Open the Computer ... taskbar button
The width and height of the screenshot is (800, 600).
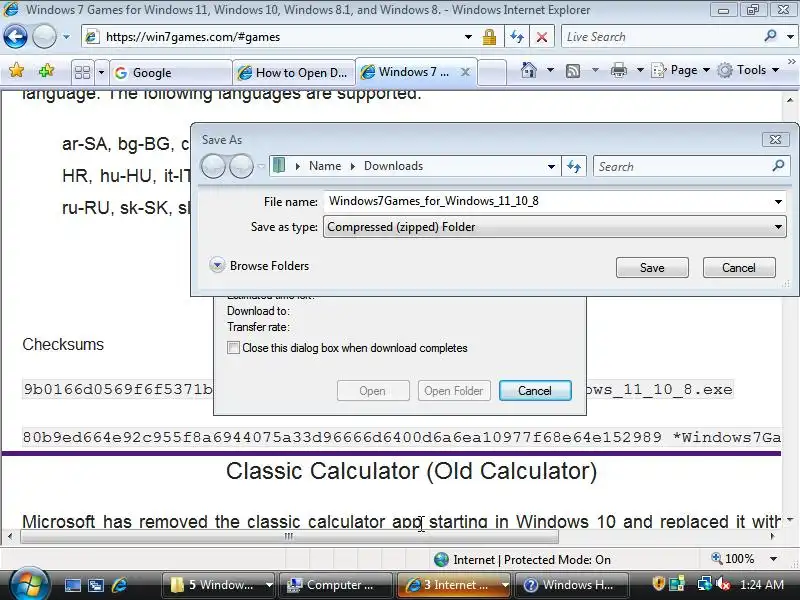click(x=336, y=585)
